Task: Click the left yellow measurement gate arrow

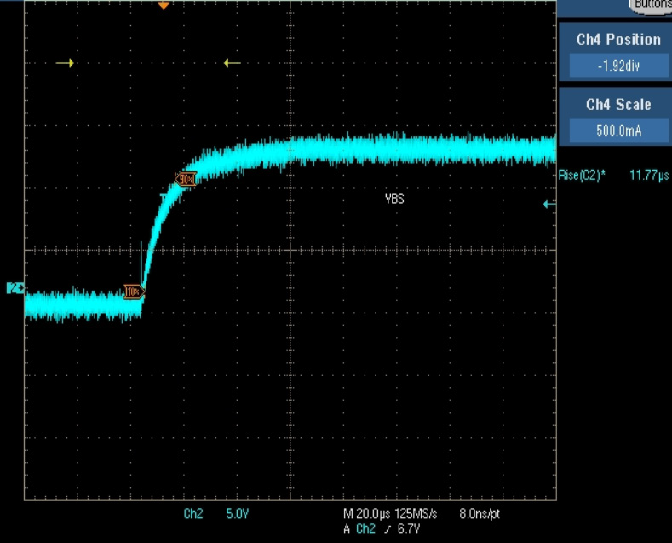Action: 65,63
